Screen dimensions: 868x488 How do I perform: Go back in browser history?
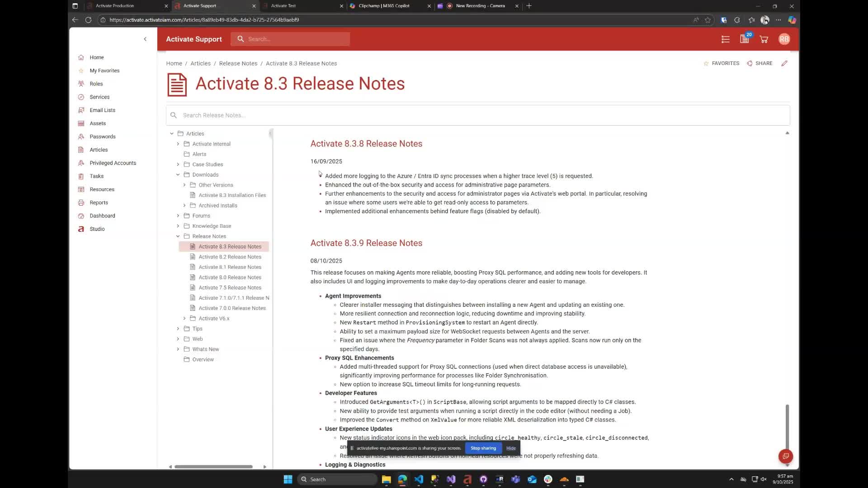coord(75,20)
